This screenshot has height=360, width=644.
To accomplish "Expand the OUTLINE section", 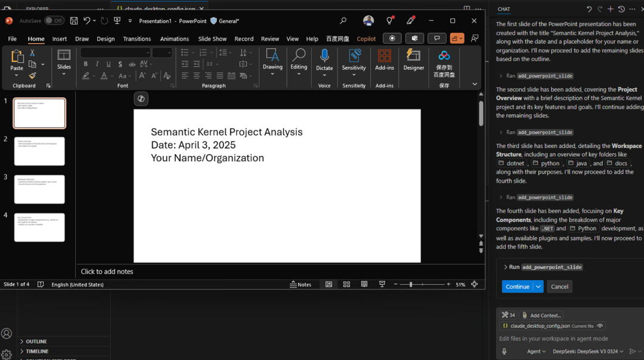I will [36, 341].
